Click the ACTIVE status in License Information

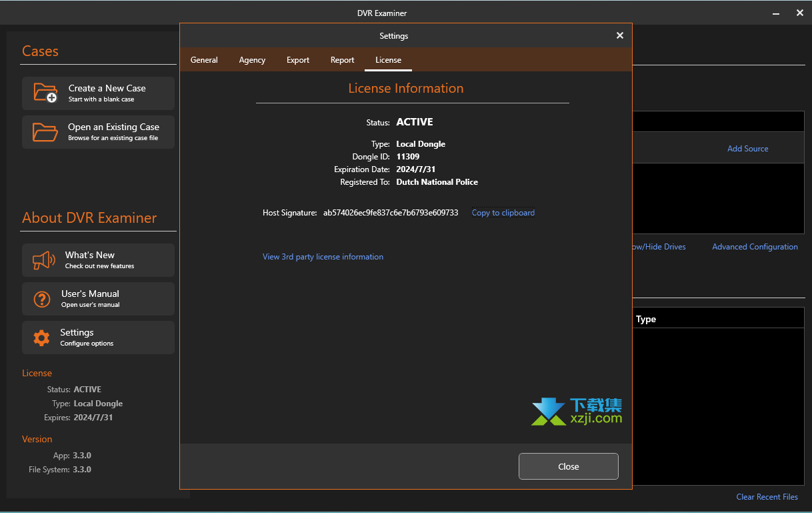click(415, 122)
